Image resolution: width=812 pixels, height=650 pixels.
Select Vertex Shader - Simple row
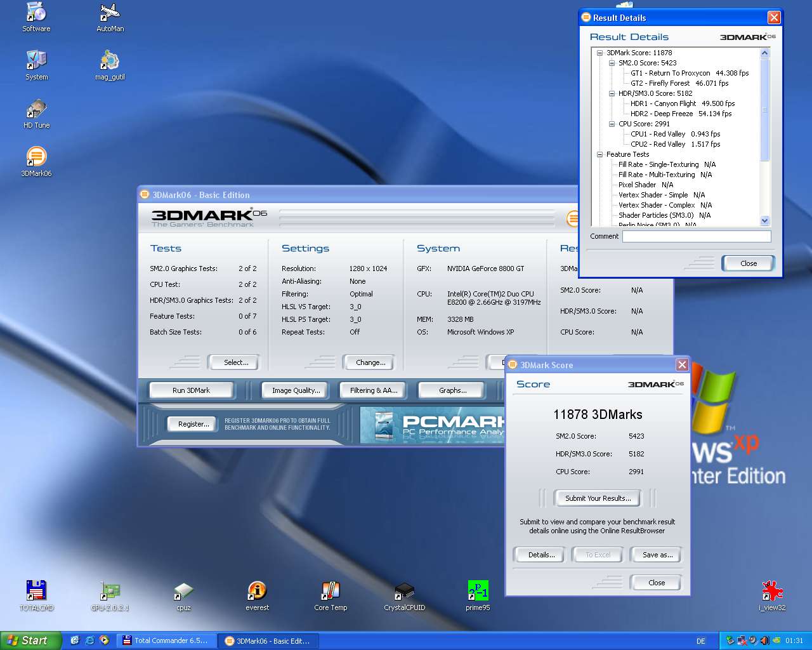(662, 195)
